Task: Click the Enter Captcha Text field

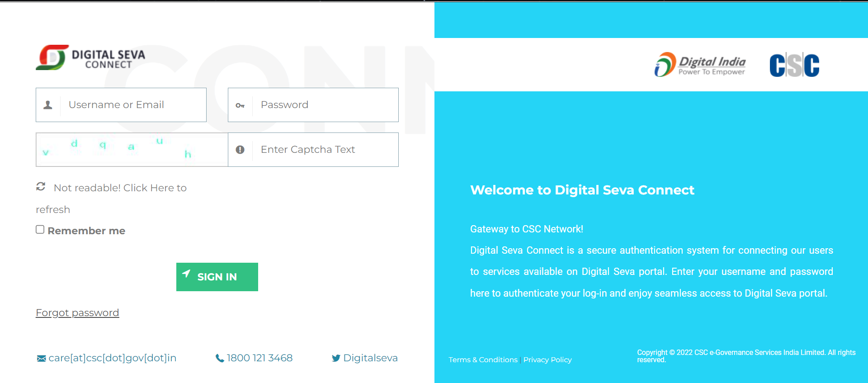Action: (325, 150)
